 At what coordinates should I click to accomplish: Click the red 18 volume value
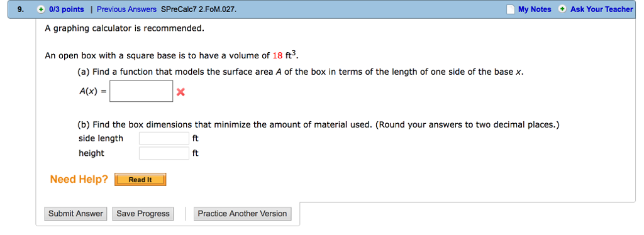coord(277,56)
